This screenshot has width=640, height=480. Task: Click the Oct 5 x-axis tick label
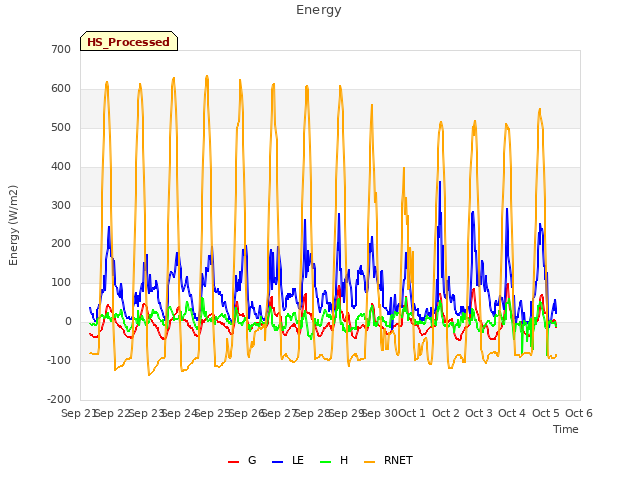[x=546, y=413]
